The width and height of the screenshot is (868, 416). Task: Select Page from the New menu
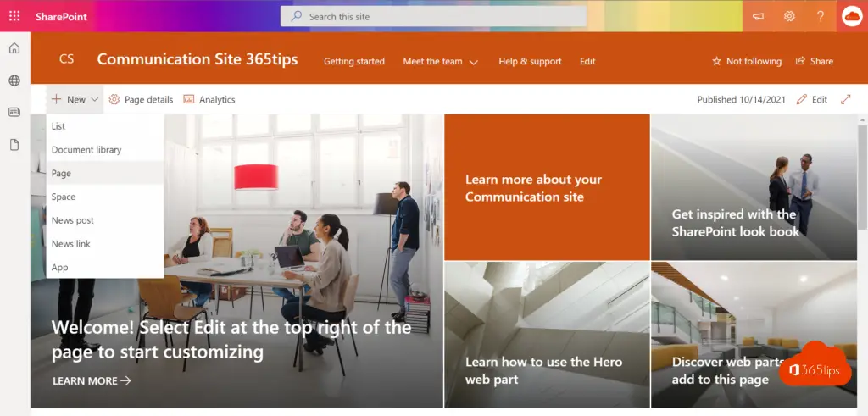[x=61, y=173]
